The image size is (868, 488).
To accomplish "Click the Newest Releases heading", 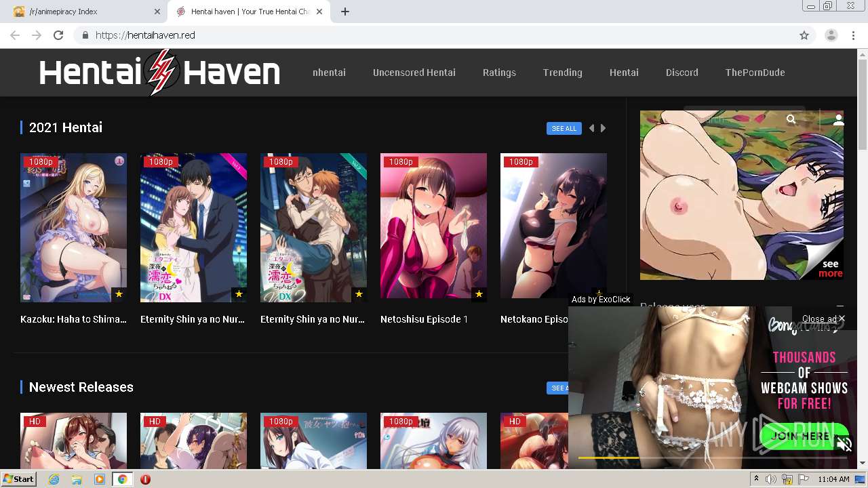I will pos(81,387).
